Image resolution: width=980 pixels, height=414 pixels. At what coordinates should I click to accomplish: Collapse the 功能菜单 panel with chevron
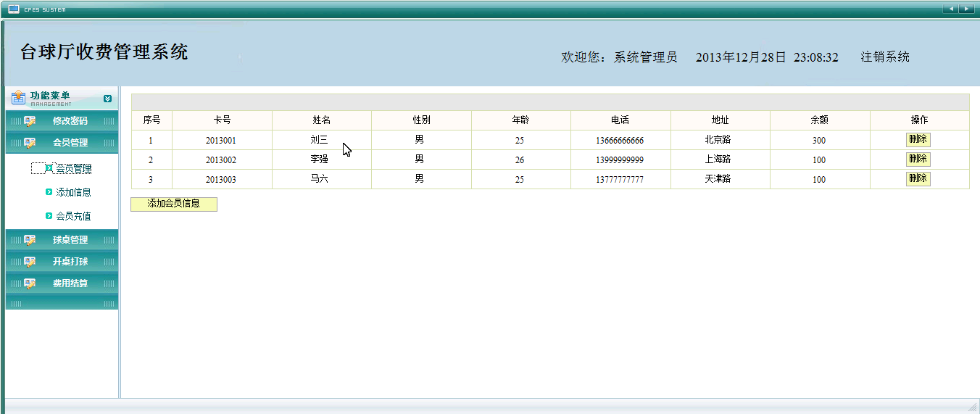click(107, 99)
